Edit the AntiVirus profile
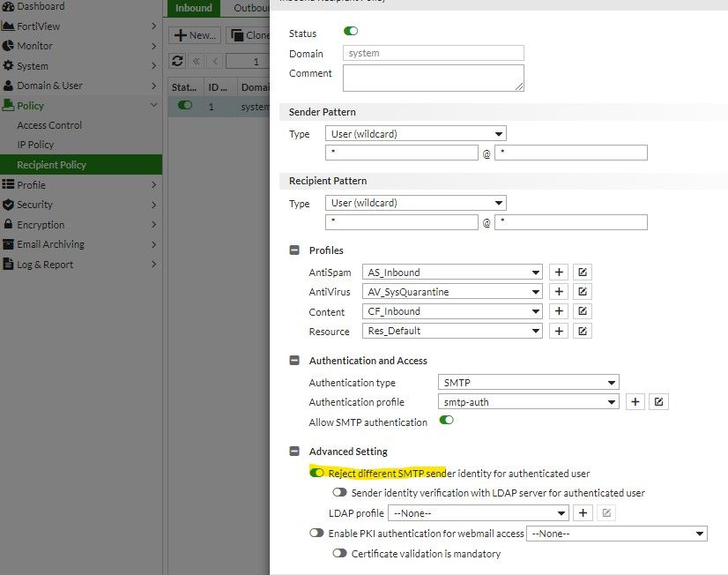Screen dimensions: 728x575 tap(583, 292)
